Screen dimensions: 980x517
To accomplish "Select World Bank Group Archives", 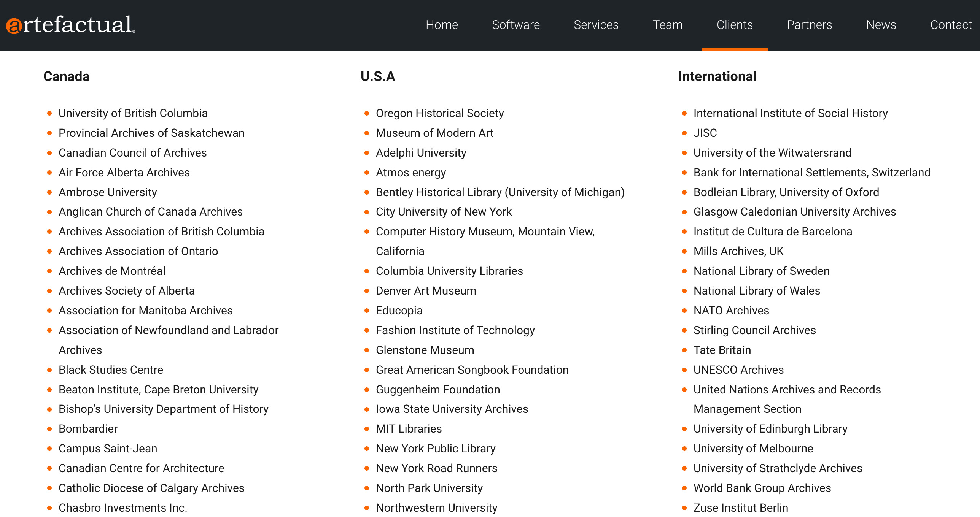I will click(762, 488).
